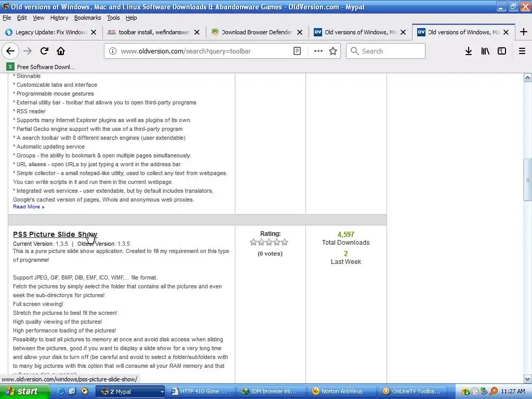532x399 pixels.
Task: Open the home page icon
Action: point(61,51)
